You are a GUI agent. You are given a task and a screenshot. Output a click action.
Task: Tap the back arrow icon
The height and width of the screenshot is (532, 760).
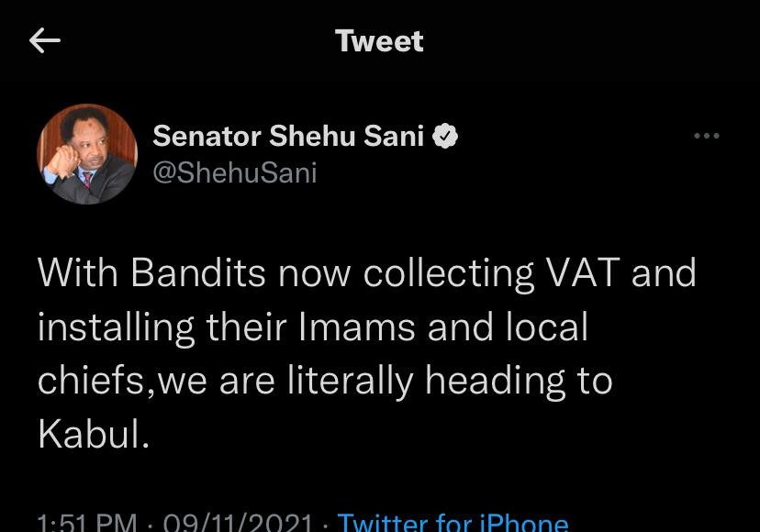point(44,40)
